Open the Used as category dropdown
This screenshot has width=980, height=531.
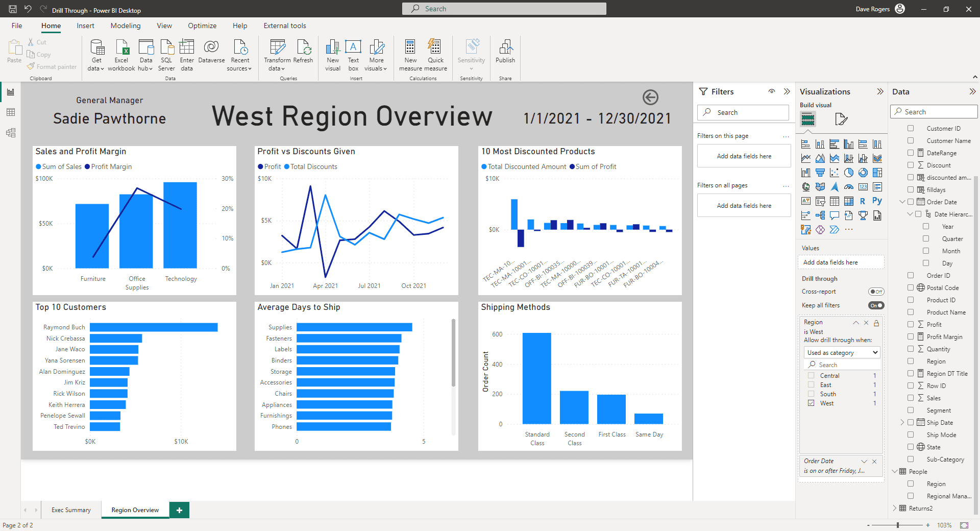(x=842, y=352)
